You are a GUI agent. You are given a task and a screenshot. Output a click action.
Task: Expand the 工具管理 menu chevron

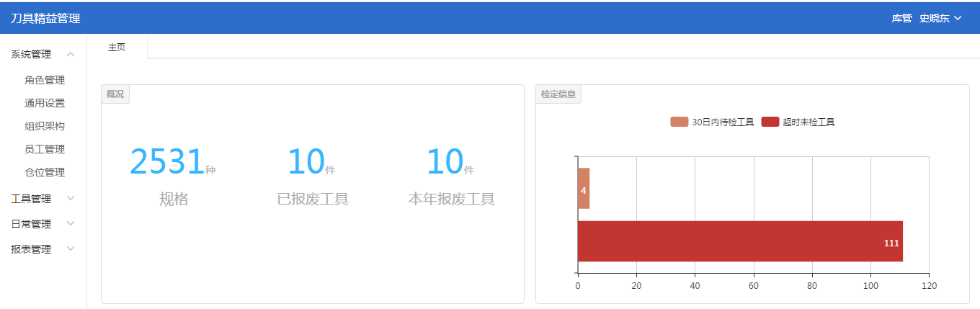click(x=71, y=198)
